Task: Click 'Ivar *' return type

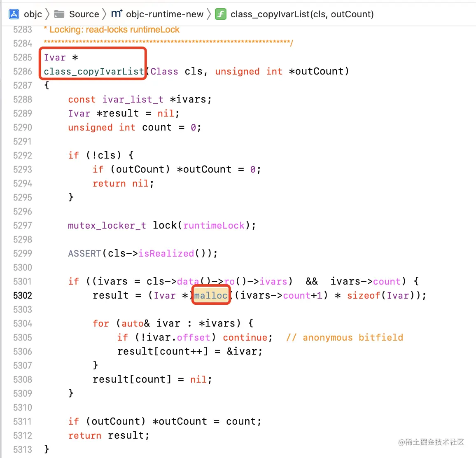Action: pos(61,57)
